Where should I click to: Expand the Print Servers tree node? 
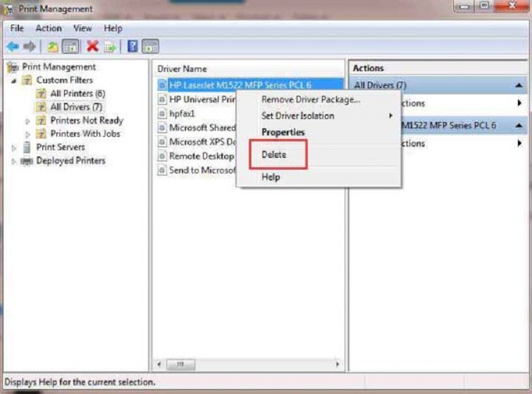coord(15,147)
